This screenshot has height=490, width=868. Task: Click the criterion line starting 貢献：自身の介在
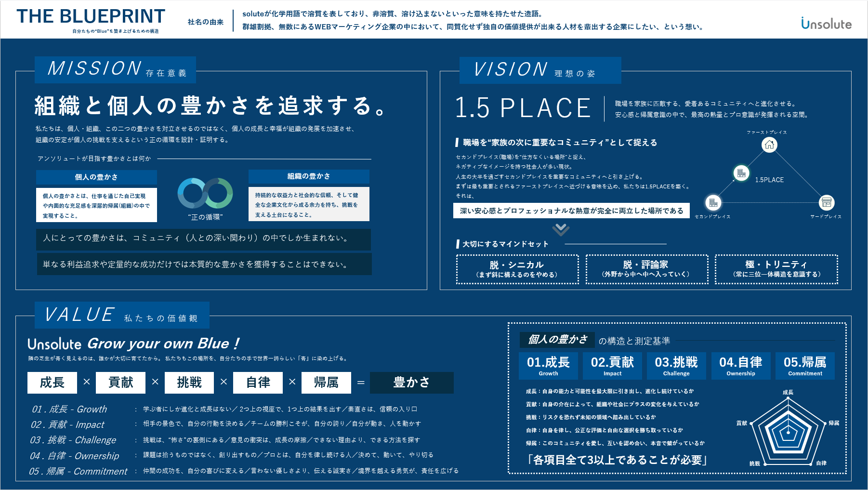click(x=612, y=404)
